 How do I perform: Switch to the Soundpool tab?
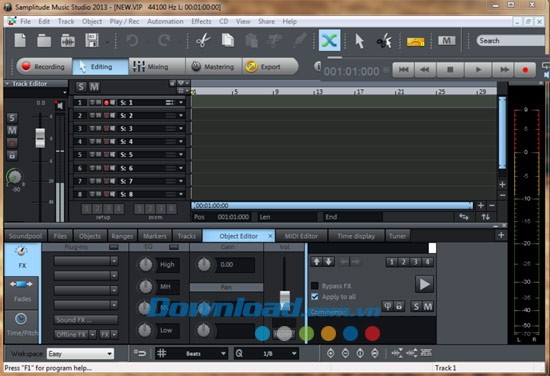pos(25,236)
